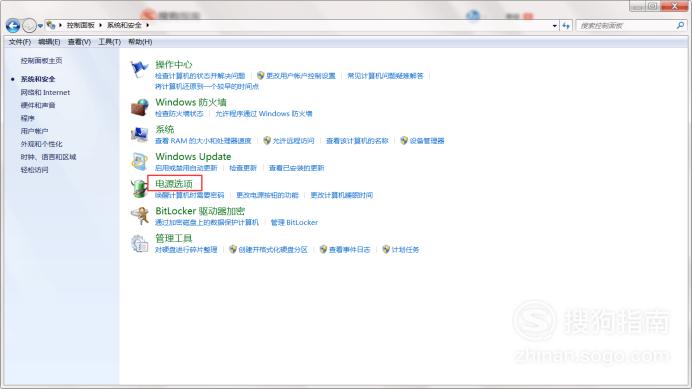
Task: Click 常见计算机问题疑难解答 link
Action: pyautogui.click(x=385, y=76)
